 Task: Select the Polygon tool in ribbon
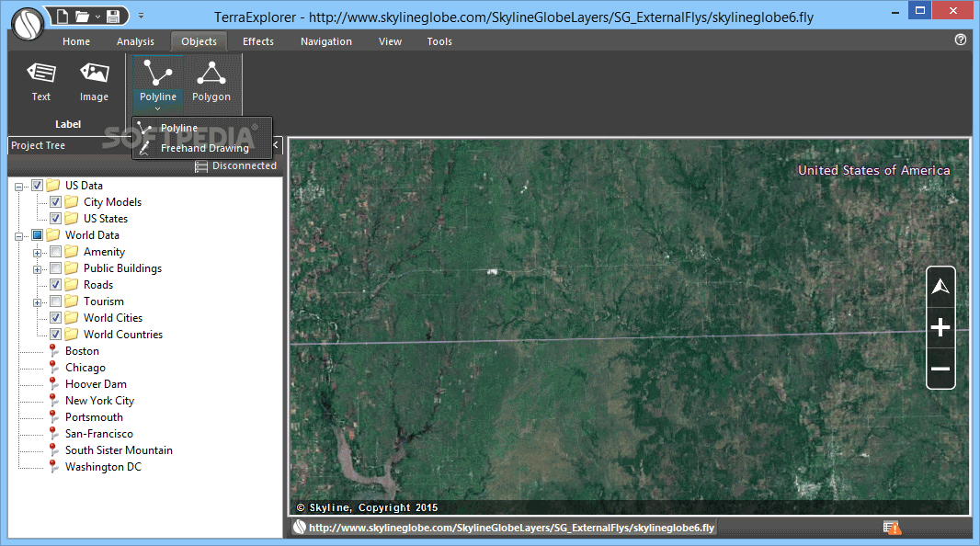point(211,82)
